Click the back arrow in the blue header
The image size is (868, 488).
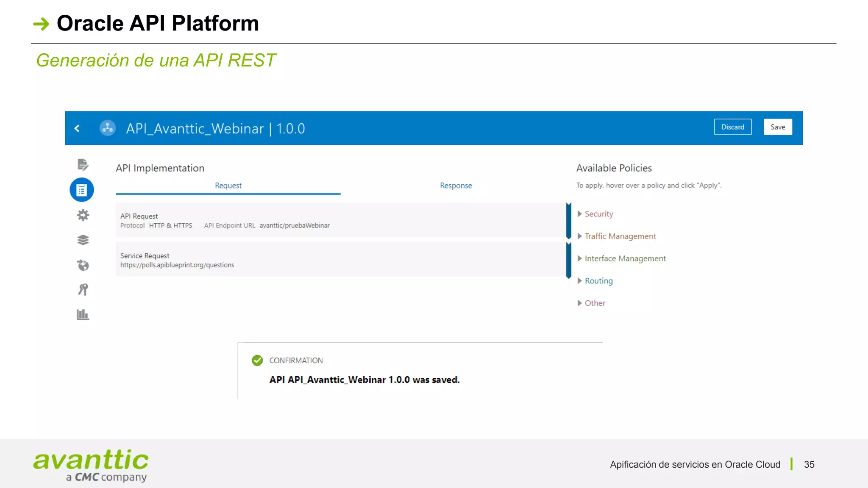[77, 128]
